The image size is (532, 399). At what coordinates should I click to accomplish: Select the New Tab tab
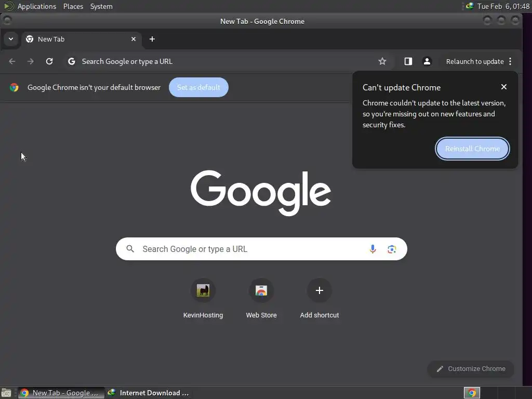coord(82,39)
